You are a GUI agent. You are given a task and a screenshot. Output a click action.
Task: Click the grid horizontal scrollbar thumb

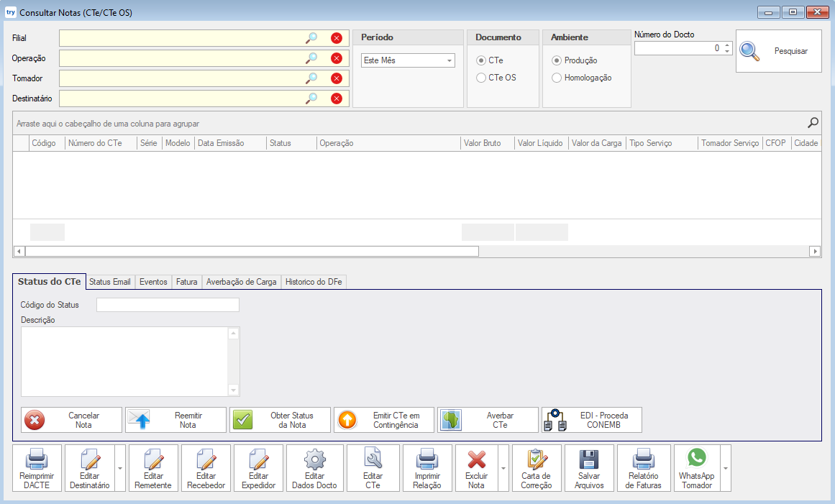click(x=252, y=251)
